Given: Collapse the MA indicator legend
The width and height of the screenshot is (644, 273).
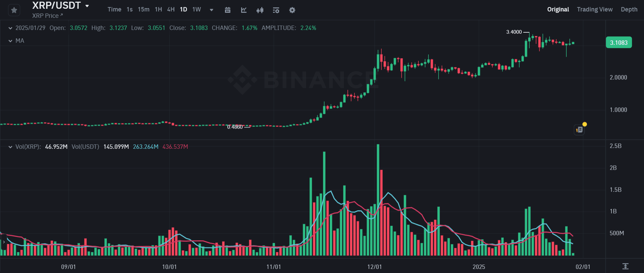Looking at the screenshot, I should point(10,41).
